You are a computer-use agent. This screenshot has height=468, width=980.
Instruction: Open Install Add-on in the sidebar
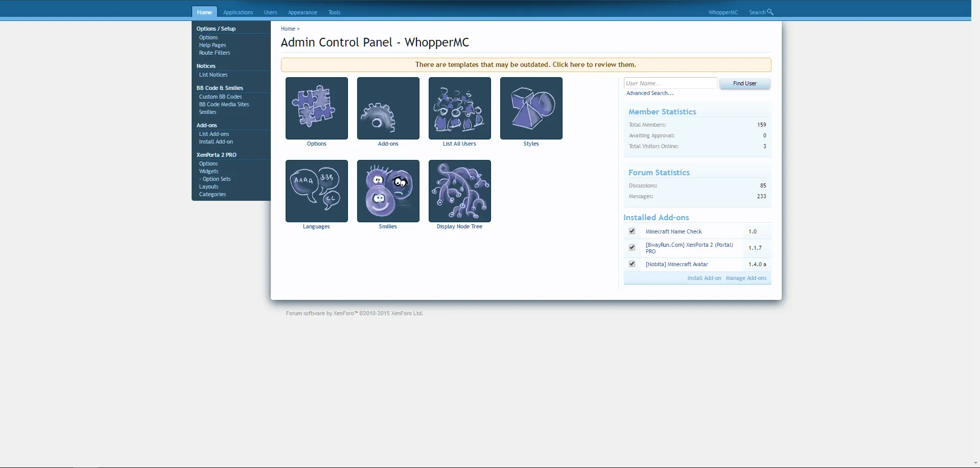click(x=216, y=142)
